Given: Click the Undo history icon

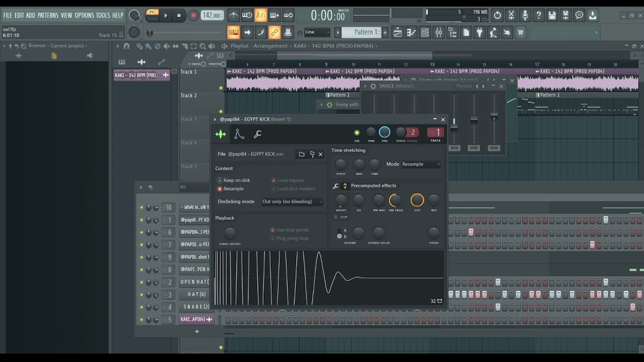Looking at the screenshot, I should point(498,15).
